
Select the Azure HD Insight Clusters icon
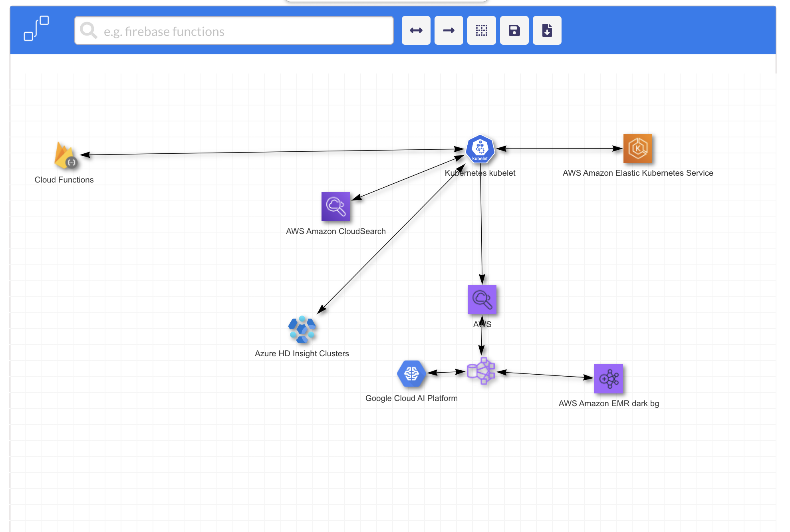pyautogui.click(x=302, y=330)
